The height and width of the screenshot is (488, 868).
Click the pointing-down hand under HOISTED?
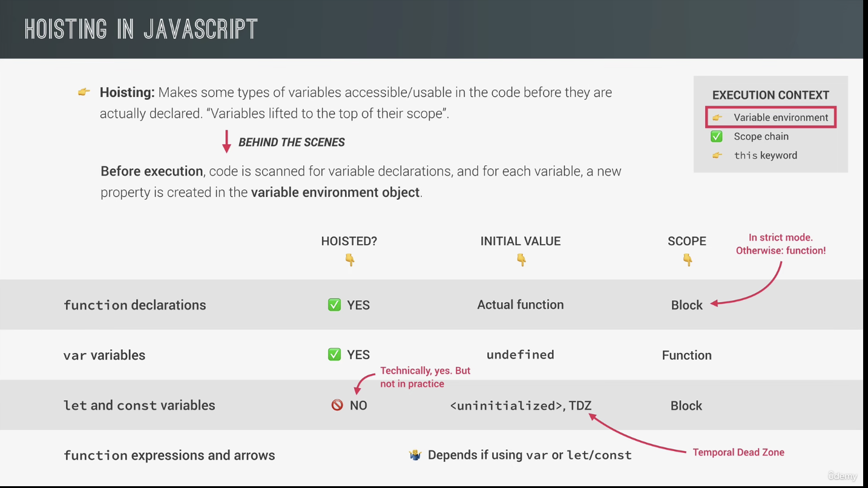(349, 260)
